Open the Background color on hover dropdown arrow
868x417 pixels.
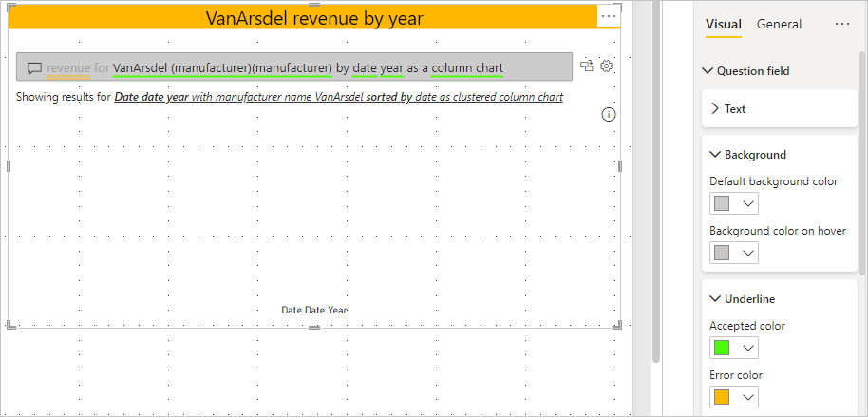[x=748, y=253]
